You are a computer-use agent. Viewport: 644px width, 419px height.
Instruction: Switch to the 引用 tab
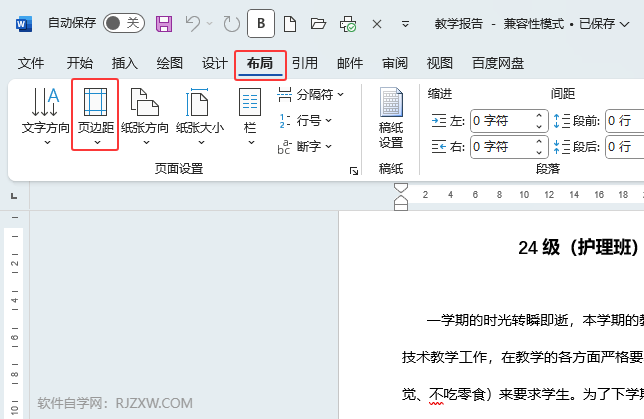(305, 63)
